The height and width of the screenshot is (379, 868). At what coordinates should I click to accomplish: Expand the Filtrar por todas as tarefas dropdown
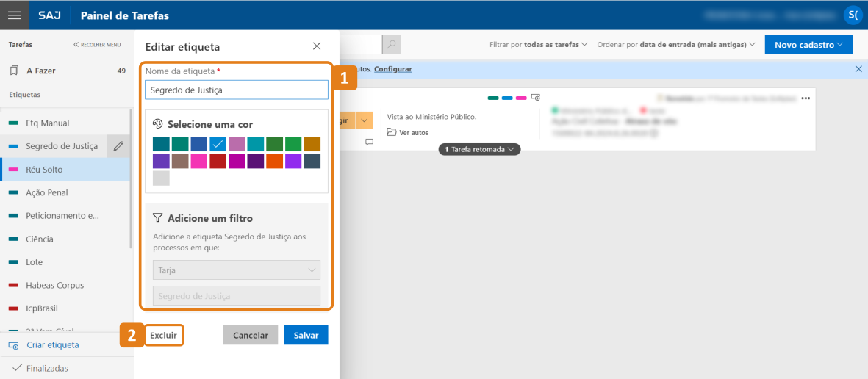click(x=539, y=45)
